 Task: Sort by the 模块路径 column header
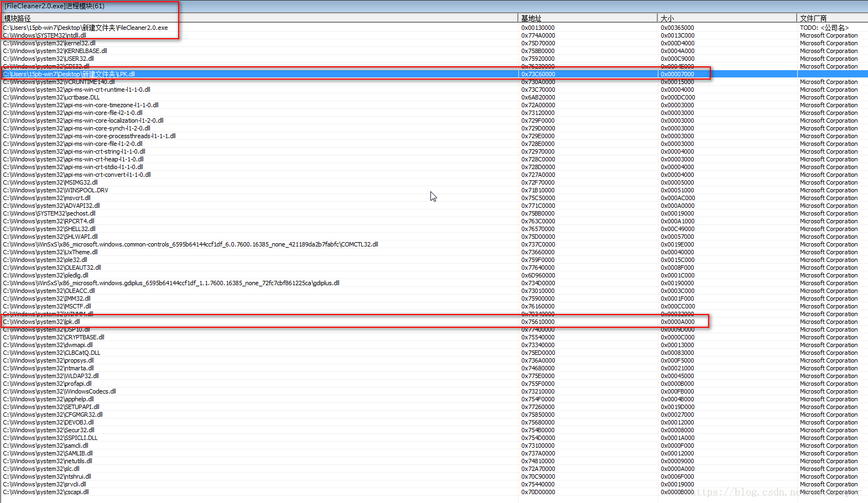point(259,18)
